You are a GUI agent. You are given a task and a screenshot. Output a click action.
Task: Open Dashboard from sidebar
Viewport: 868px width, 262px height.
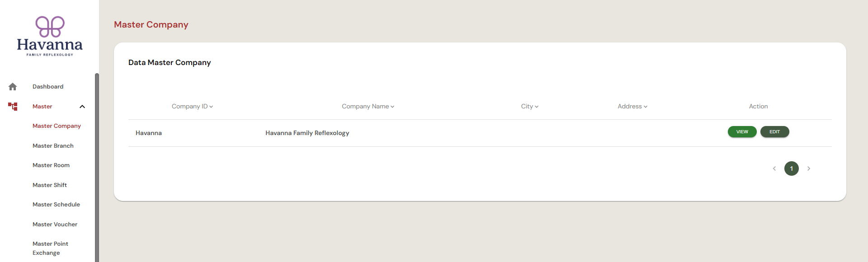(48, 87)
